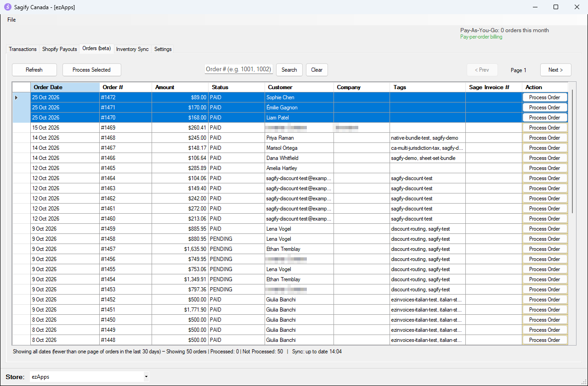Select customer cell Marisol Ortega
588x386 pixels.
[299, 148]
